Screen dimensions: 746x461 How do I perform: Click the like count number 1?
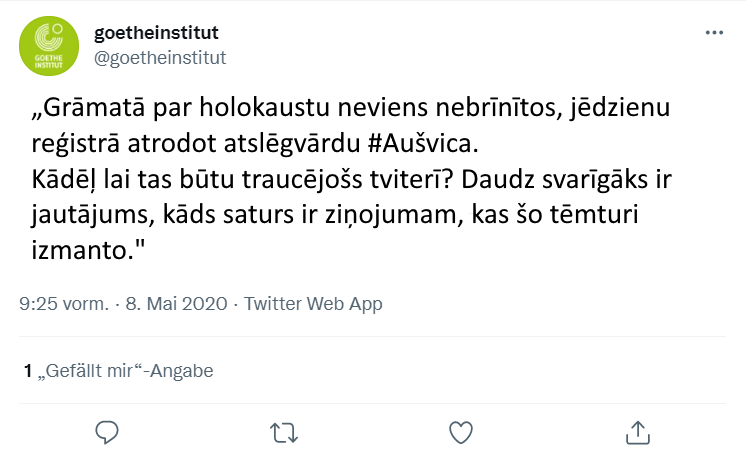(x=28, y=371)
